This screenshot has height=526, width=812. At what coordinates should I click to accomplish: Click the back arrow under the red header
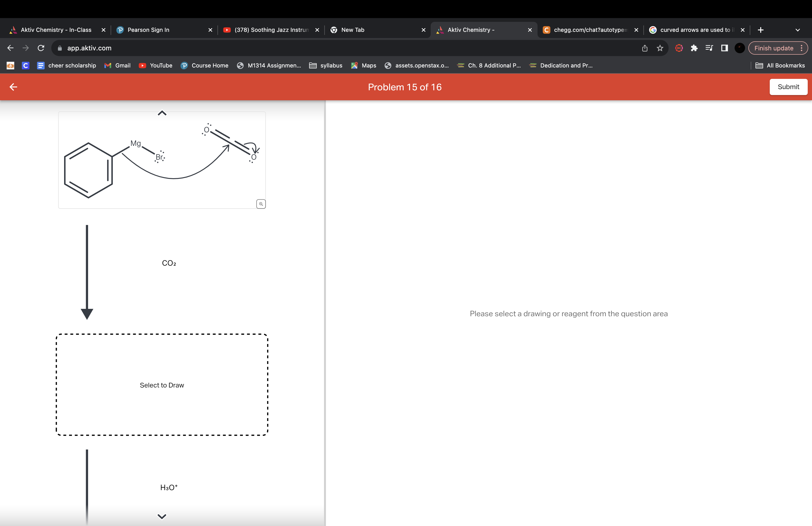point(13,87)
